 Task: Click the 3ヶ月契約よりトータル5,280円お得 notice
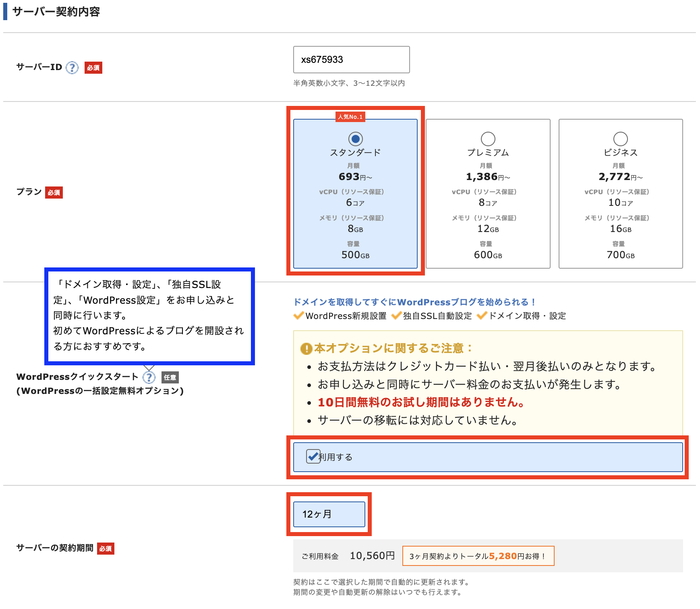(x=478, y=556)
